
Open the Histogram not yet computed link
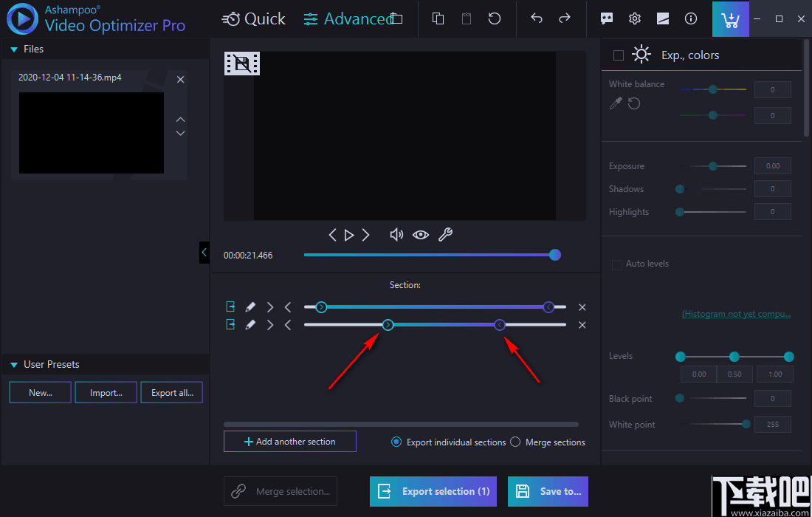click(736, 313)
